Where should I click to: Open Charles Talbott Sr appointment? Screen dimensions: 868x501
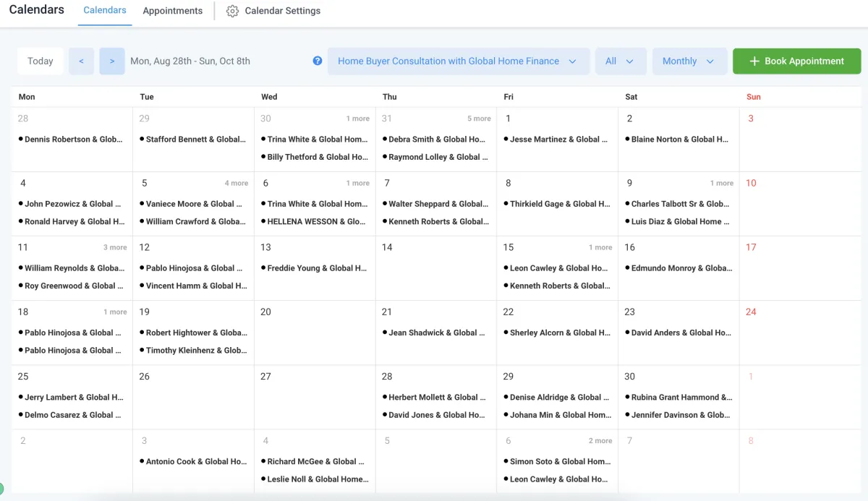[678, 204]
